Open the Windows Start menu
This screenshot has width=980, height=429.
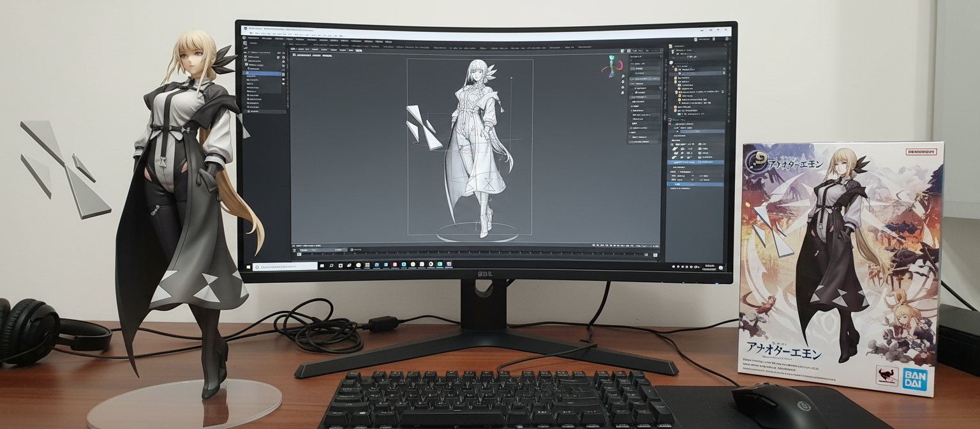[248, 266]
